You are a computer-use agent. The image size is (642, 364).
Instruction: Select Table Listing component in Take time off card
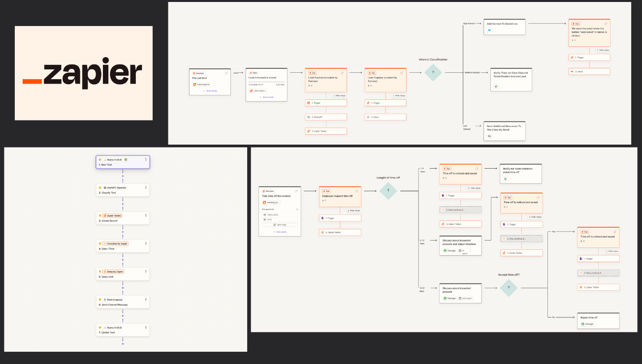(x=280, y=215)
